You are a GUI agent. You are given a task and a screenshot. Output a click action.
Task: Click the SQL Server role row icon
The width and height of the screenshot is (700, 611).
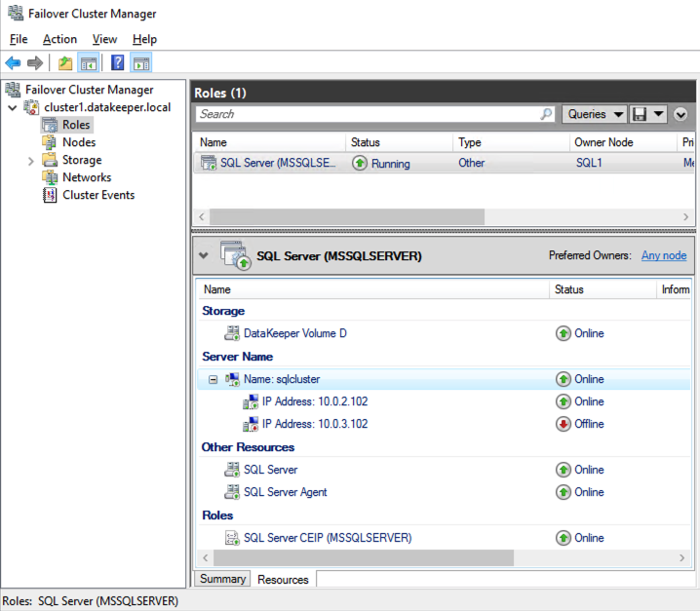[208, 163]
